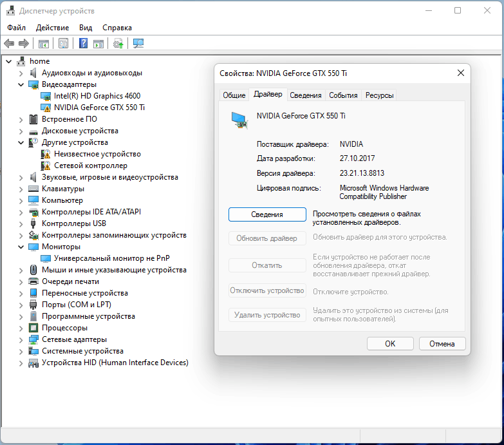This screenshot has width=504, height=445.
Task: Expand Звуковые, игровые и видеоустройства
Action: 21,178
